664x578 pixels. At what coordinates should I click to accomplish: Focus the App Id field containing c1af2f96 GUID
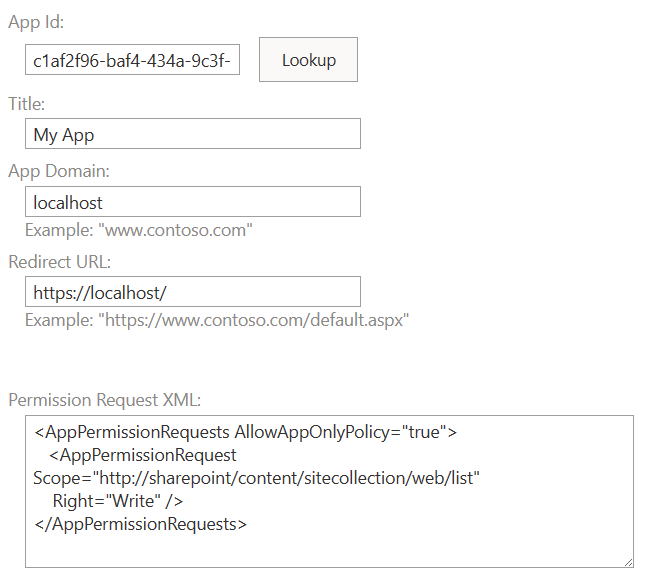click(132, 60)
